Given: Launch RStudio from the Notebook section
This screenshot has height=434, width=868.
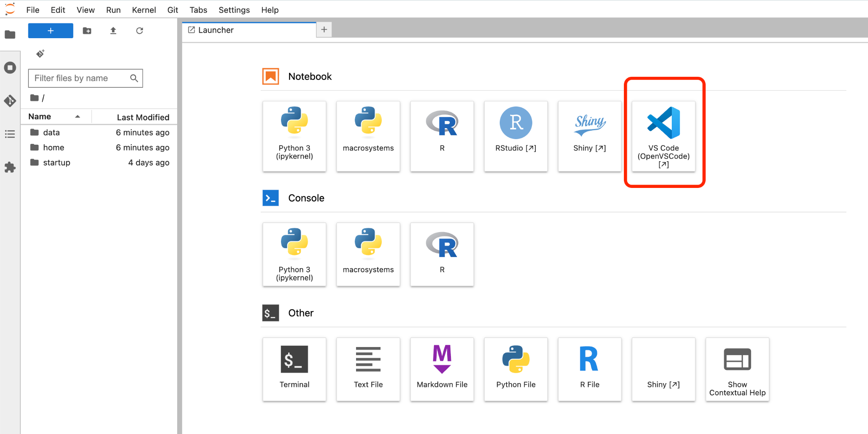Looking at the screenshot, I should [x=516, y=136].
